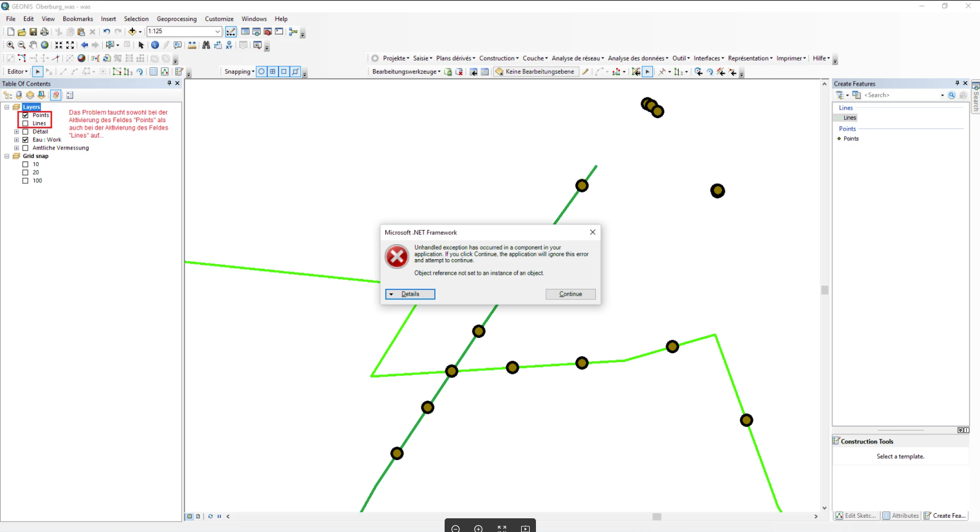The height and width of the screenshot is (532, 980).
Task: Select the Identify info tool
Action: click(155, 45)
